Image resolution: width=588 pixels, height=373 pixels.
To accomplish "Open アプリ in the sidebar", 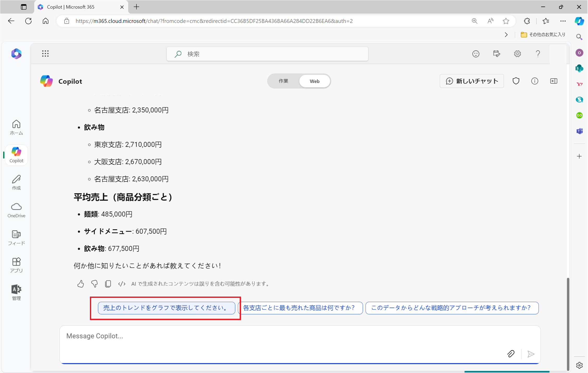I will pyautogui.click(x=16, y=265).
